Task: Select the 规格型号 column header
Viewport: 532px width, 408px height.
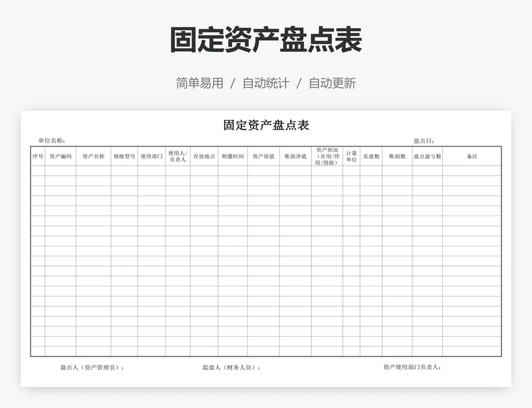Action: tap(124, 156)
